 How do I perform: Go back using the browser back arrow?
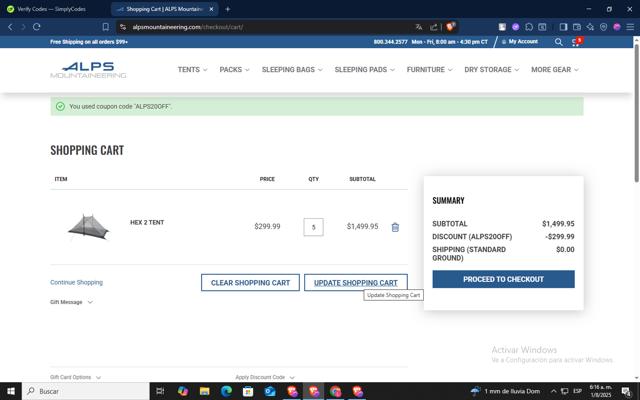[x=11, y=27]
